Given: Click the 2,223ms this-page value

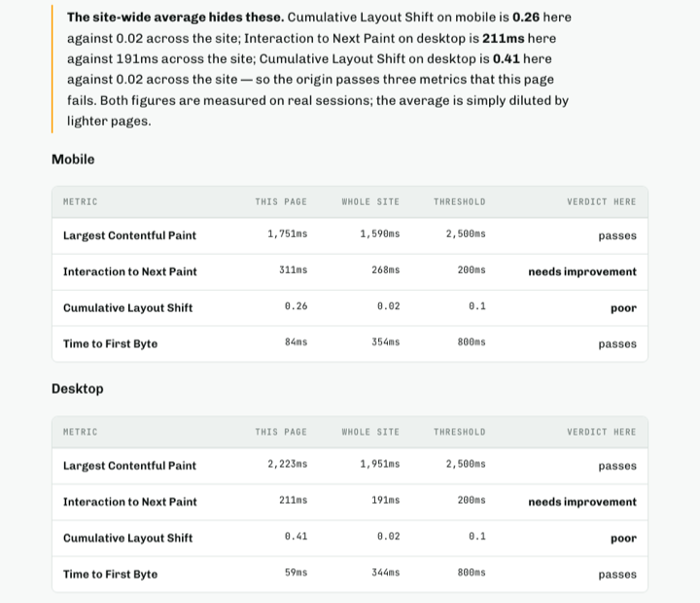Looking at the screenshot, I should pyautogui.click(x=288, y=464).
